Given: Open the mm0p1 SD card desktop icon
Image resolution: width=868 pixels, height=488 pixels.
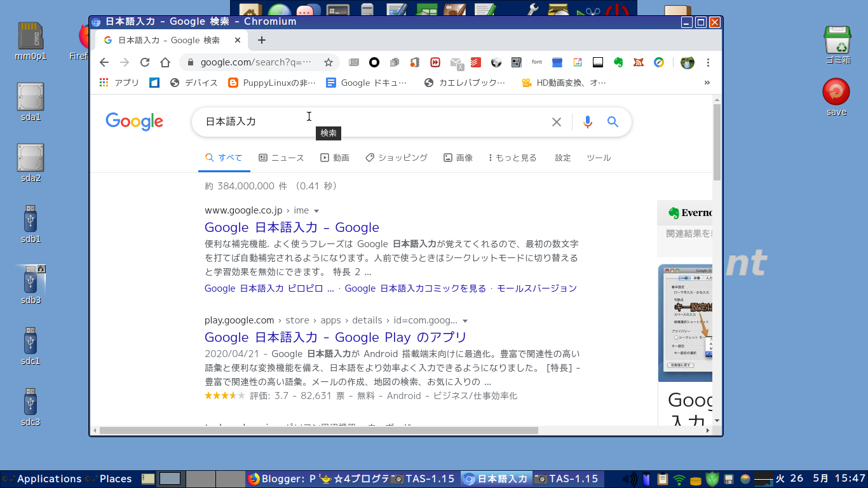Looking at the screenshot, I should (x=31, y=41).
